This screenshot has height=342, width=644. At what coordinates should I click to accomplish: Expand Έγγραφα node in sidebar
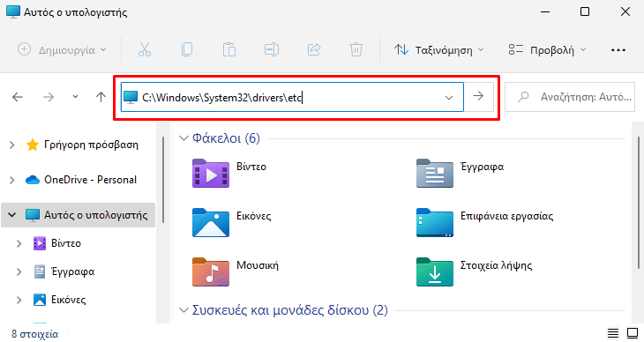coord(19,271)
